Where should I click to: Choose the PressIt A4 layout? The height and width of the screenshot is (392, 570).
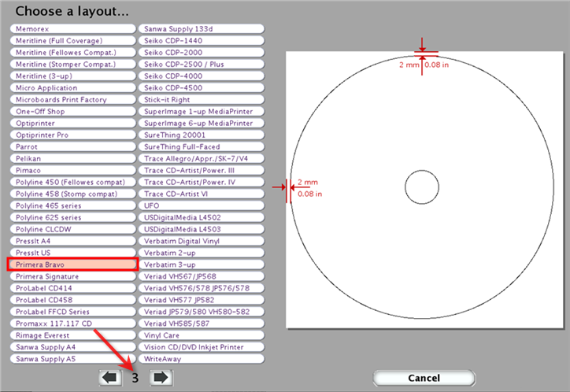(x=73, y=241)
